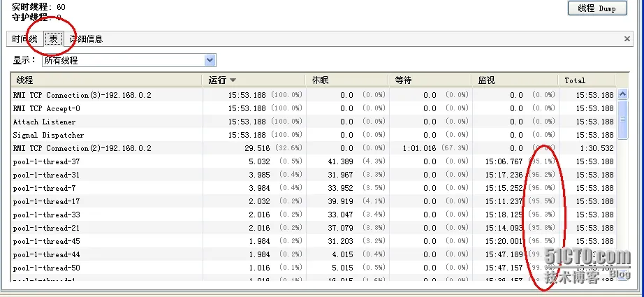Click the 线程 Dump button
The height and width of the screenshot is (297, 644).
pos(597,8)
